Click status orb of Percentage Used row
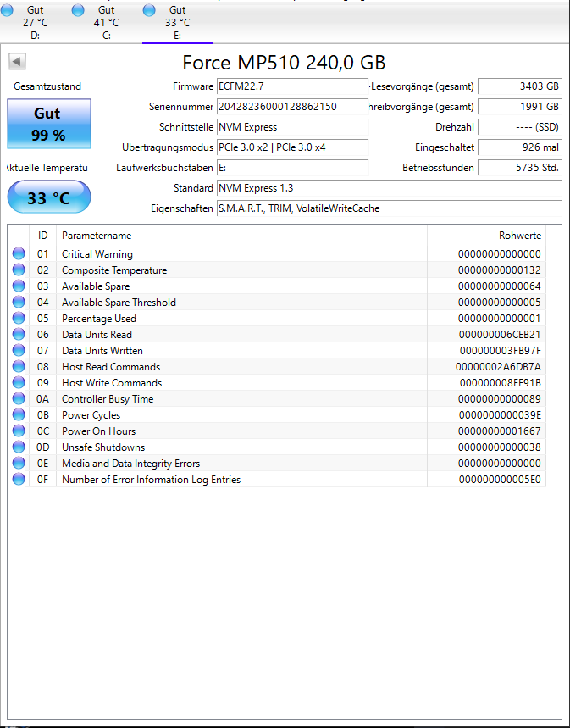 (19, 318)
